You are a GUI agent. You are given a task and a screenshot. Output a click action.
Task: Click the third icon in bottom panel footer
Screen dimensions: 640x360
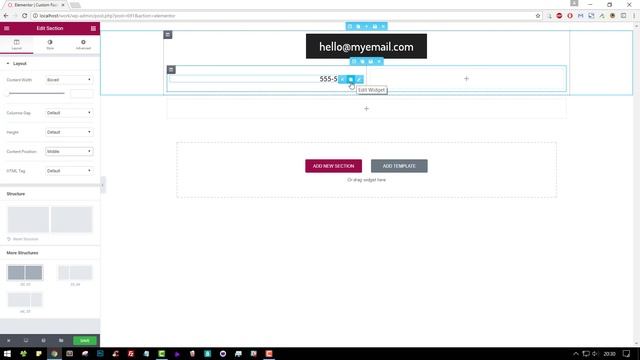pyautogui.click(x=43, y=340)
